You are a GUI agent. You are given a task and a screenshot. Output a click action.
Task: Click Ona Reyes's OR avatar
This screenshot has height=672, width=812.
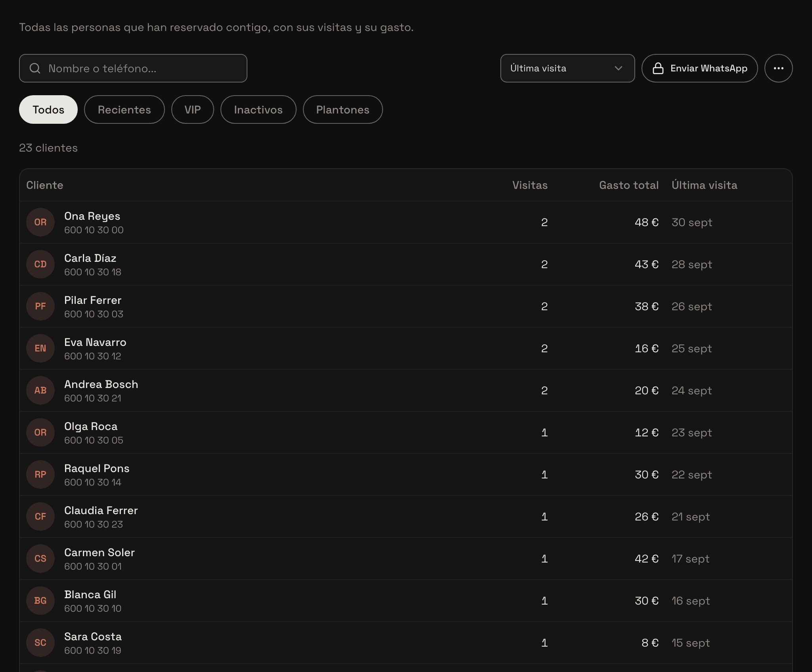click(40, 222)
